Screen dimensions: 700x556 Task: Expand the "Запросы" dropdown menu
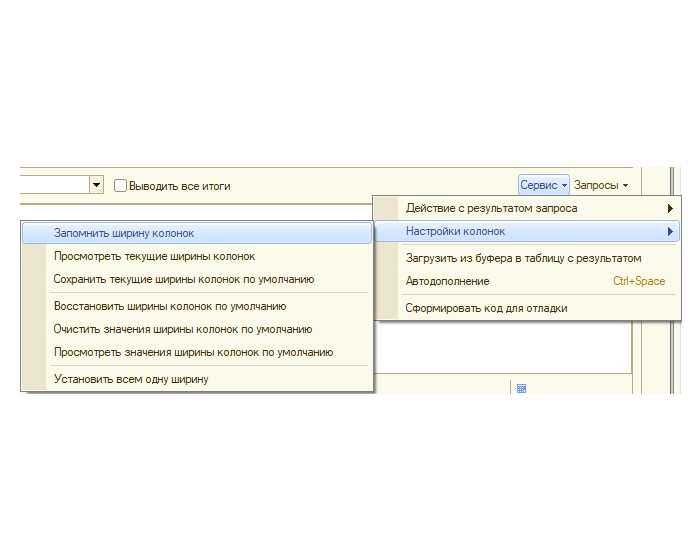600,185
